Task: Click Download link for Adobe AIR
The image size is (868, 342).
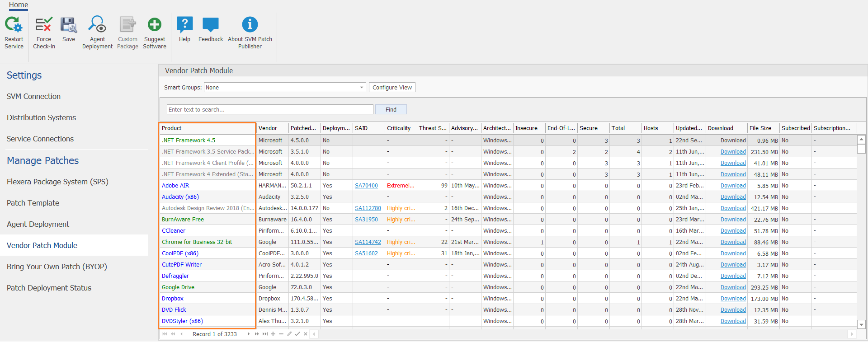Action: click(733, 186)
